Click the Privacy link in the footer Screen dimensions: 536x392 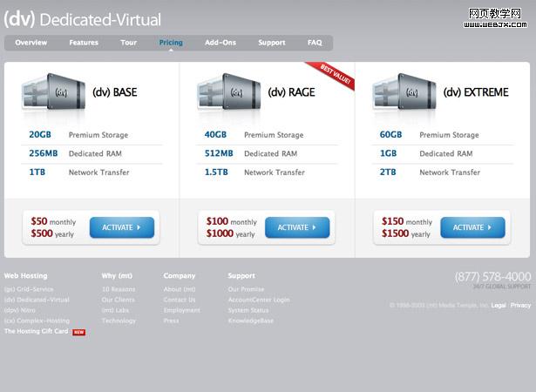tap(520, 306)
